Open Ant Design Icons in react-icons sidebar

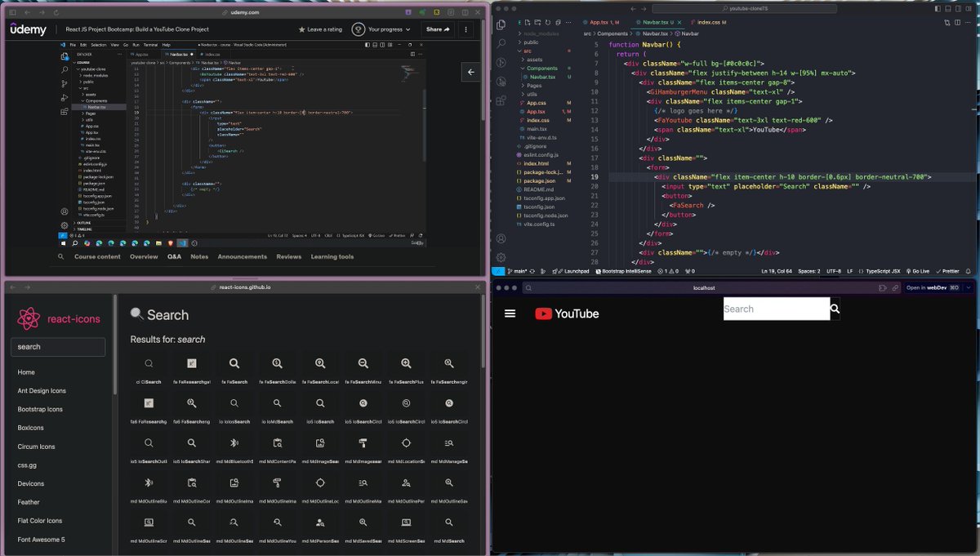[42, 390]
